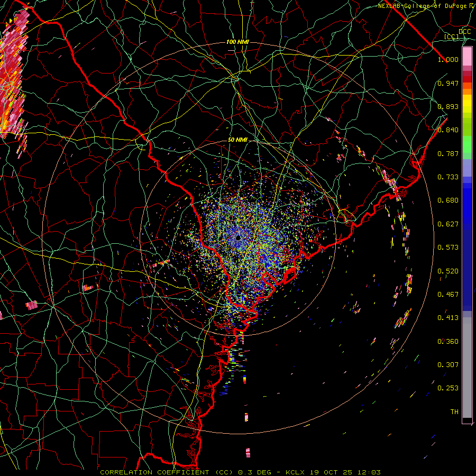Image resolution: width=476 pixels, height=476 pixels.
Task: Click the 0.787 value on the color scale
Action: point(448,153)
